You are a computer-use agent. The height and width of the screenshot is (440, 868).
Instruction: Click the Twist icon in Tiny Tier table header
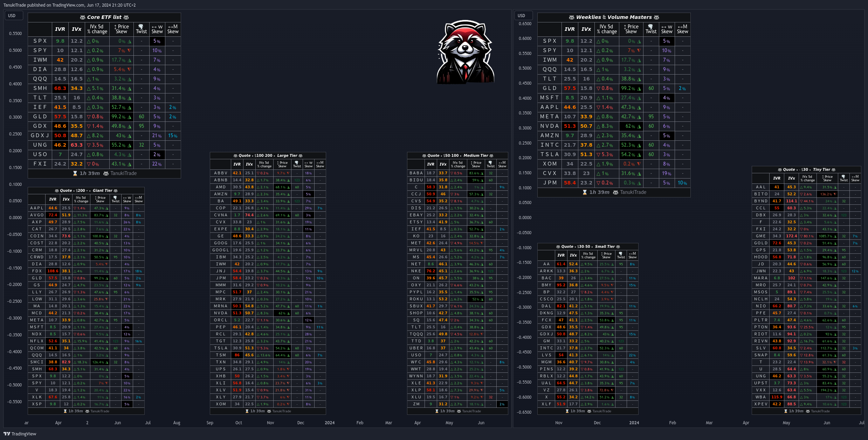click(x=843, y=177)
